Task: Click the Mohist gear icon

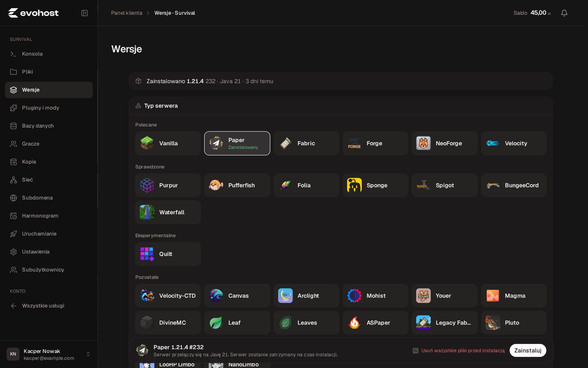Action: pos(354,296)
